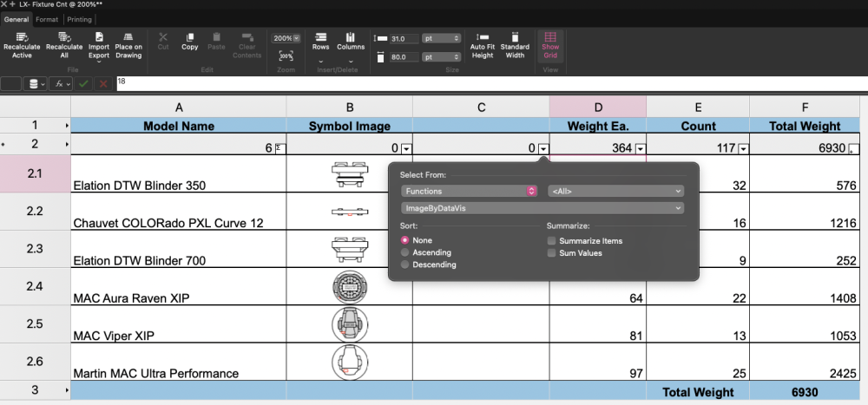
Task: Open column width pt units dropdown
Action: tap(441, 57)
